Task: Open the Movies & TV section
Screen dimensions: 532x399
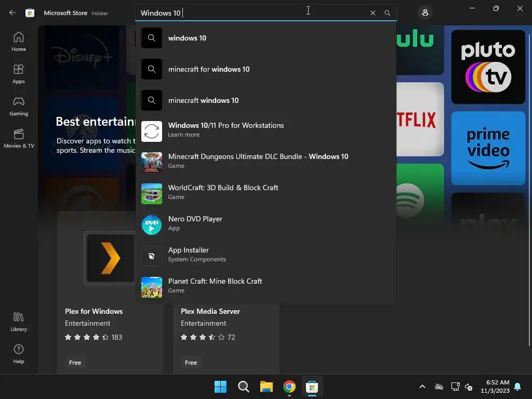Action: [x=19, y=138]
